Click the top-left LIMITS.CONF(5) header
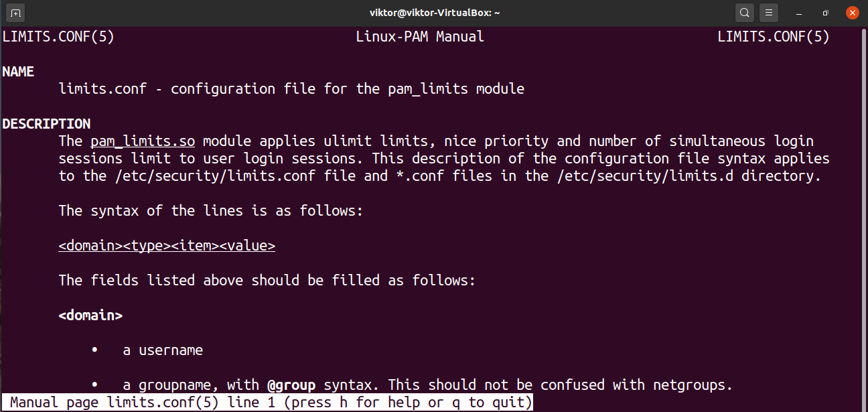The image size is (868, 412). [58, 37]
